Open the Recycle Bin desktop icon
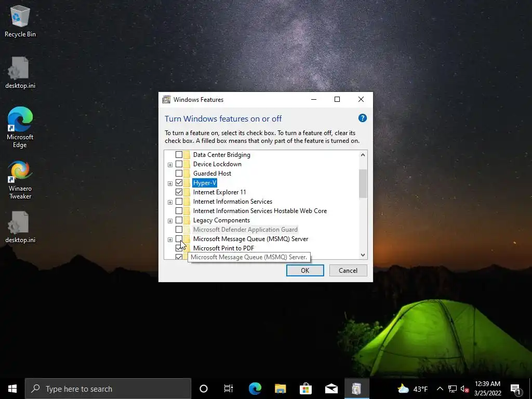This screenshot has width=532, height=399. coord(20,21)
